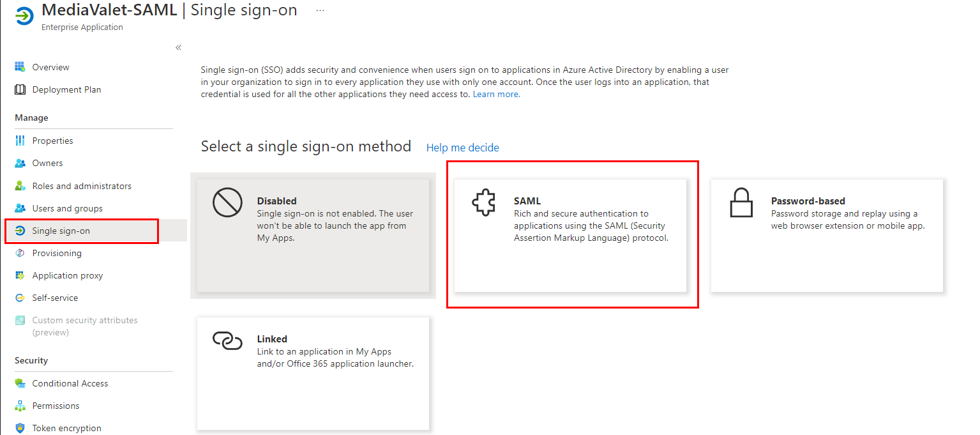Viewport: 980px width, 435px height.
Task: Choose the Disabled single sign-on method
Action: pos(313,235)
